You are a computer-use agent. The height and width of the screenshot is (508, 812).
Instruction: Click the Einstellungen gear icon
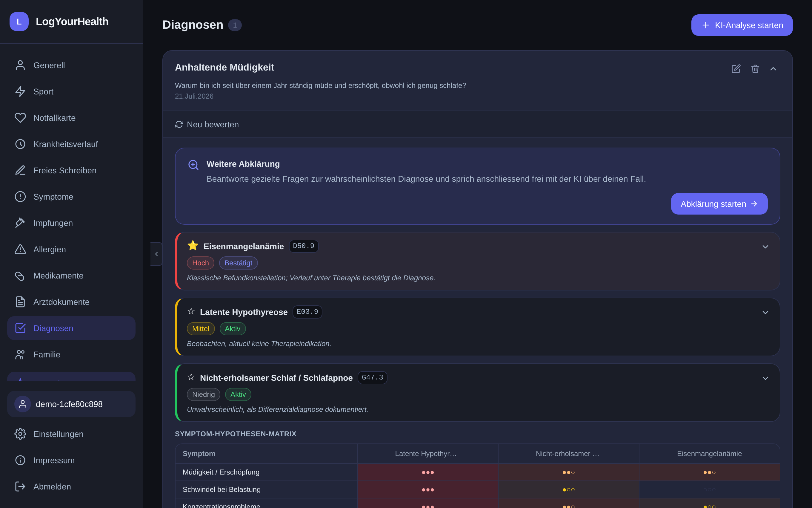click(20, 434)
